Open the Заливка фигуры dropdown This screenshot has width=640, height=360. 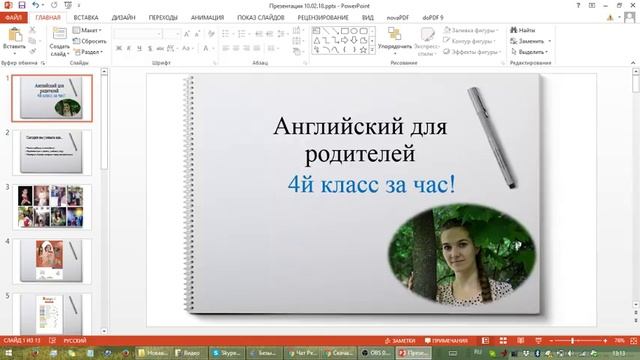coord(471,30)
